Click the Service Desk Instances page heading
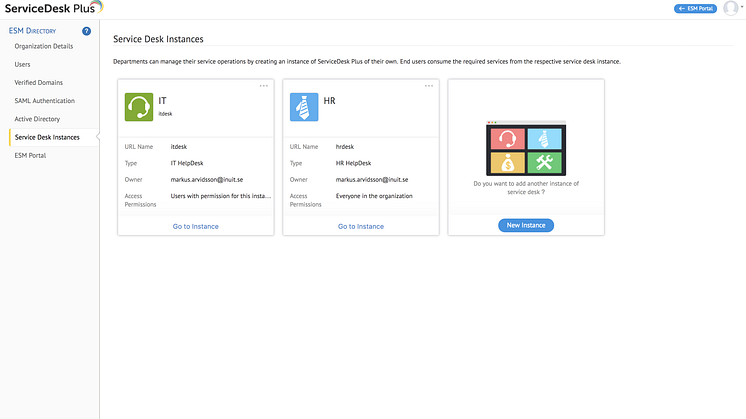 click(158, 39)
